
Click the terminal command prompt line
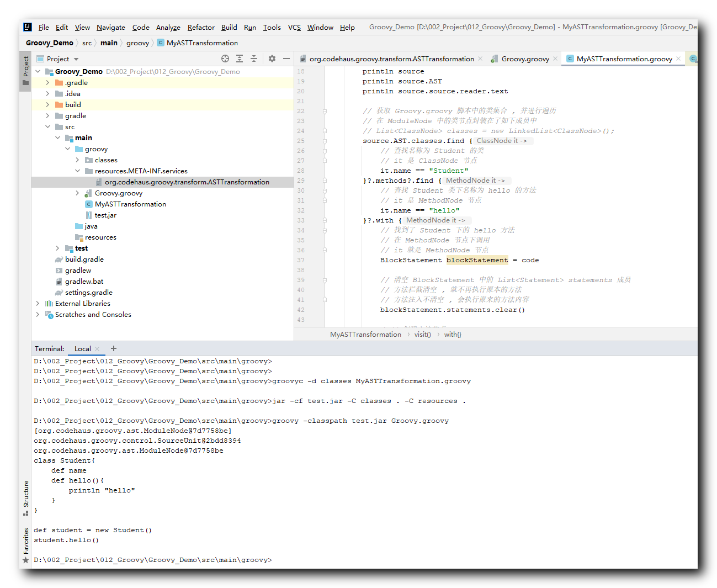153,560
